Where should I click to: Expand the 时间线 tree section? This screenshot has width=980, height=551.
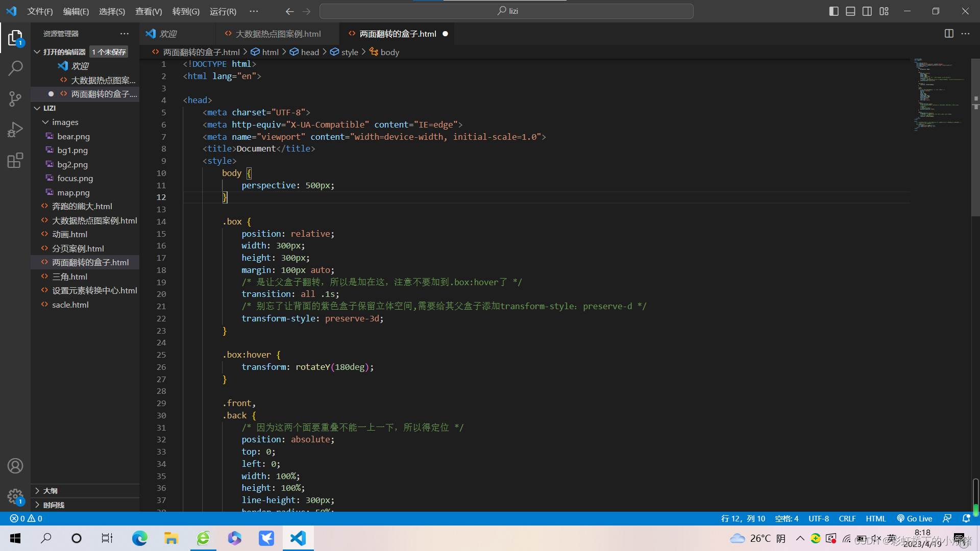[x=40, y=505]
